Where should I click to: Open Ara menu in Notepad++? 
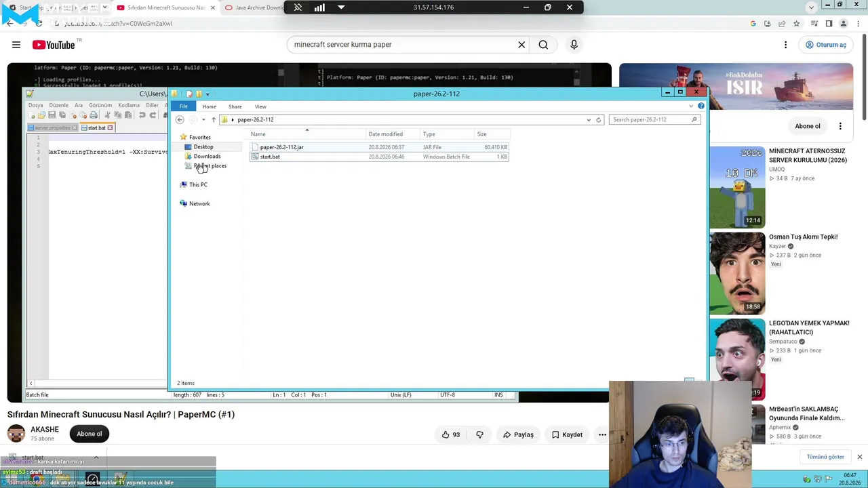point(79,105)
